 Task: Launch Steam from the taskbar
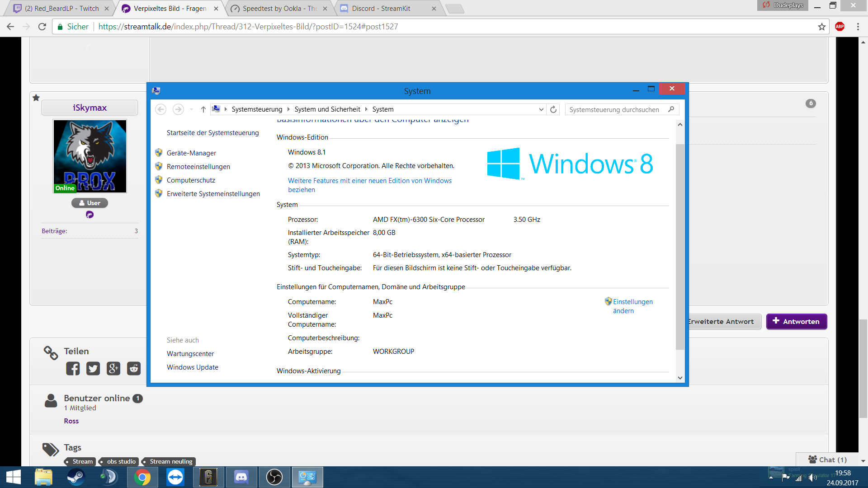point(76,477)
